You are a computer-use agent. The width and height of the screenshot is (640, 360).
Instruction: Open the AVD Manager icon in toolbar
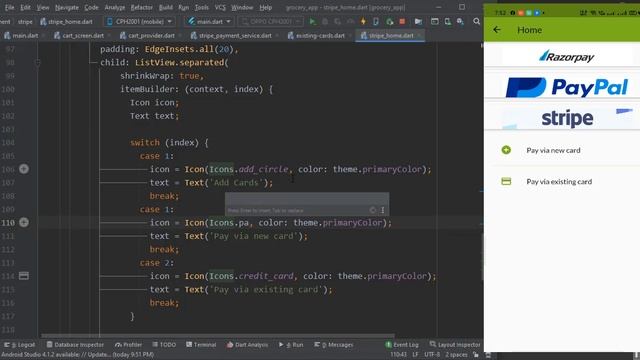[448, 21]
